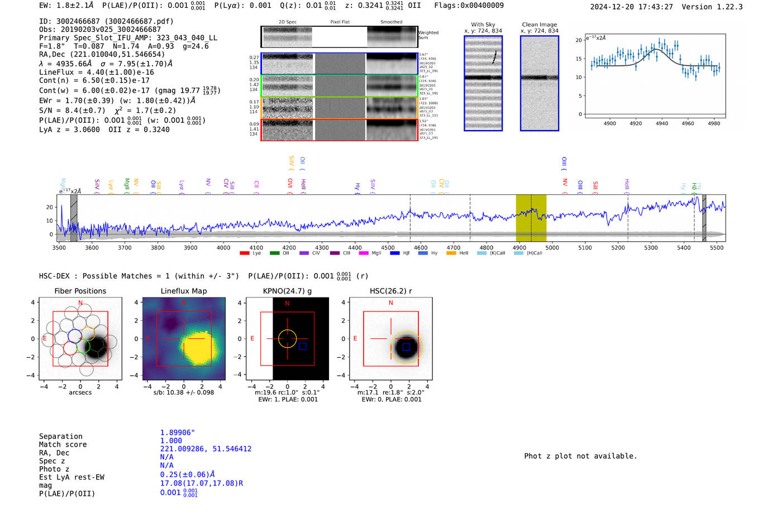The width and height of the screenshot is (782, 532).
Task: Click the green OII legend swatch
Action: [x=274, y=253]
